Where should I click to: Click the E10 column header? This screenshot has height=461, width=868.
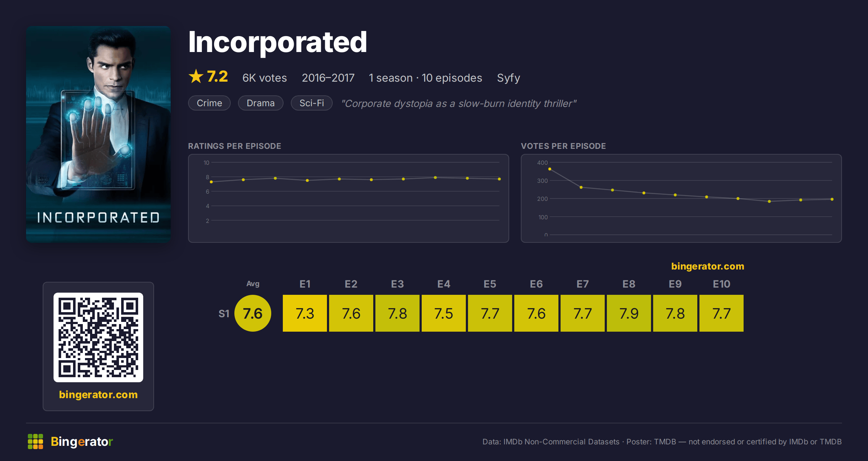[x=722, y=284]
